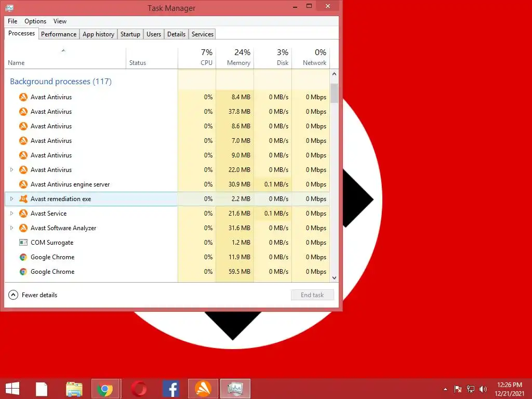Click the 31.6 MB memory value
Image resolution: width=532 pixels, height=399 pixels.
coord(239,228)
